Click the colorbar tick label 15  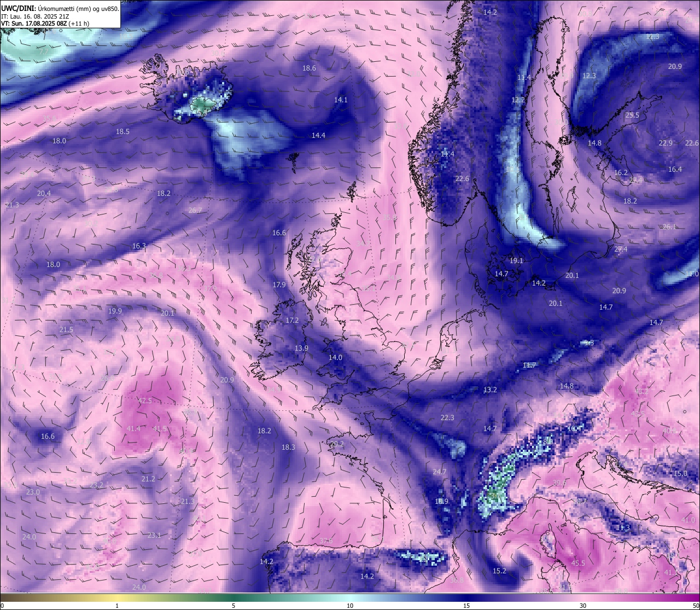point(466,606)
